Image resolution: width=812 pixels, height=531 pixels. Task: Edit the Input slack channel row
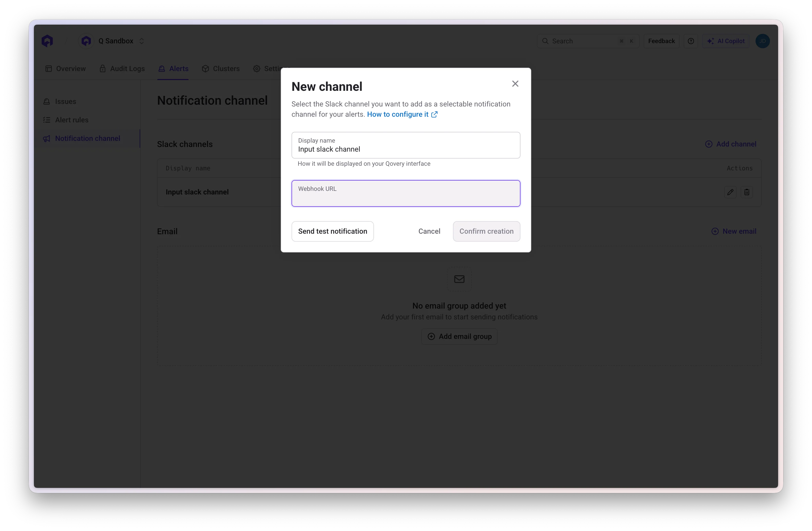click(730, 192)
